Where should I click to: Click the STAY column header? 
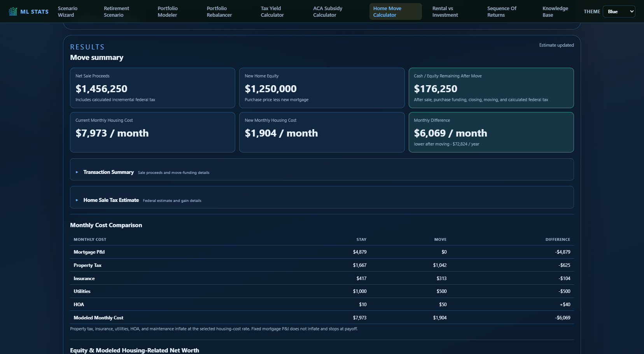point(361,240)
